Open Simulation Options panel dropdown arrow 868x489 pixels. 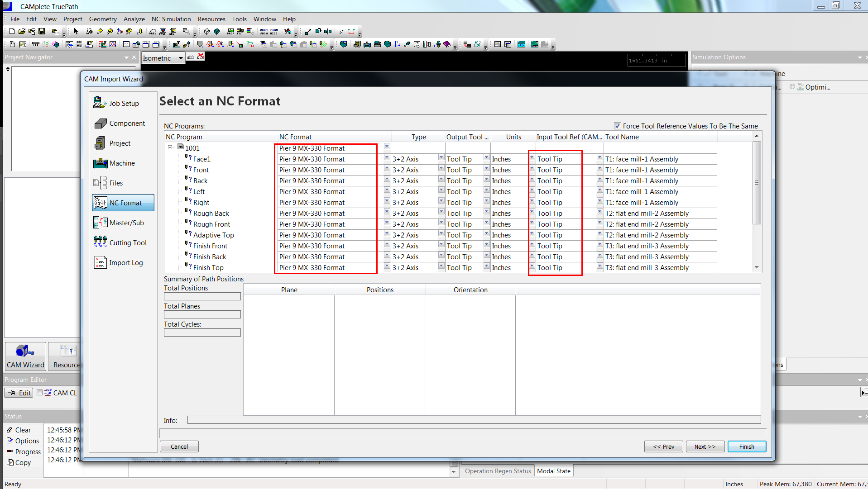(860, 57)
